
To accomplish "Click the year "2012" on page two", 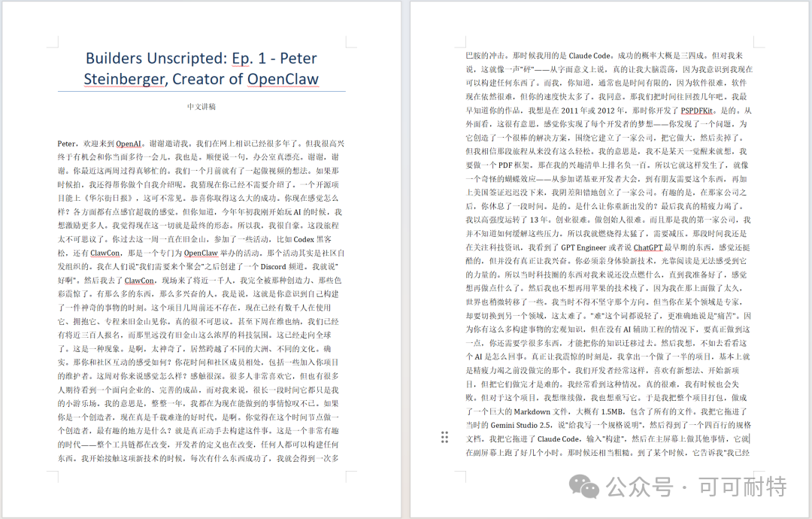I will 606,111.
